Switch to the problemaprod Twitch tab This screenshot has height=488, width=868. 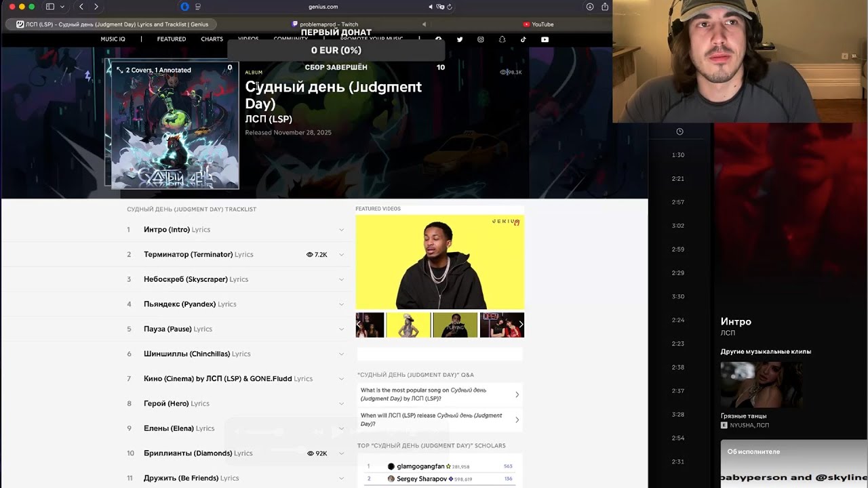(x=324, y=24)
